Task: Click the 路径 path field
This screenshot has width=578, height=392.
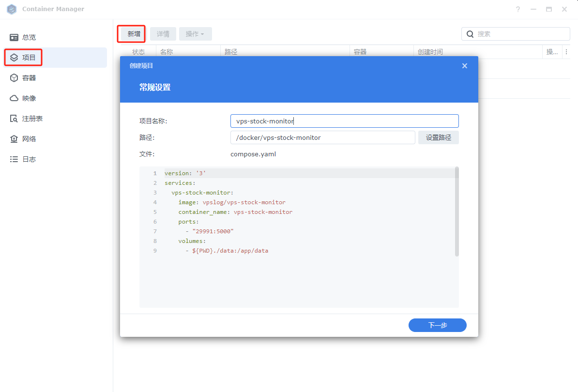Action: pyautogui.click(x=322, y=137)
